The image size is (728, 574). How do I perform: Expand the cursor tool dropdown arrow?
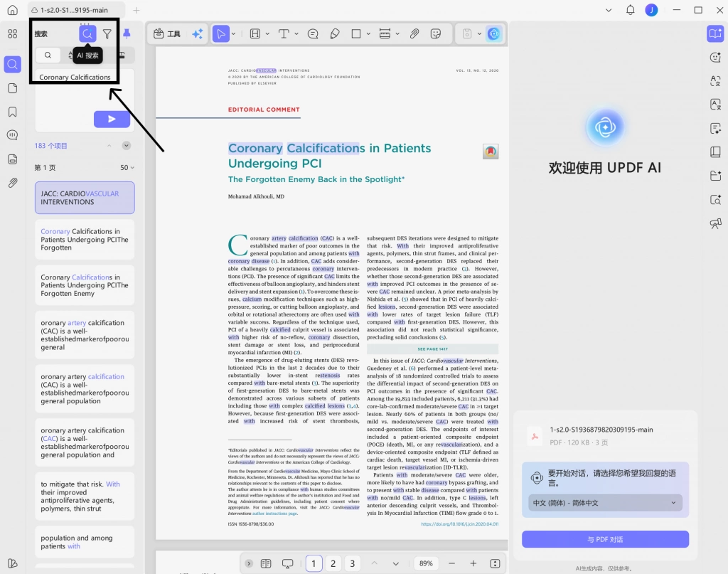233,34
